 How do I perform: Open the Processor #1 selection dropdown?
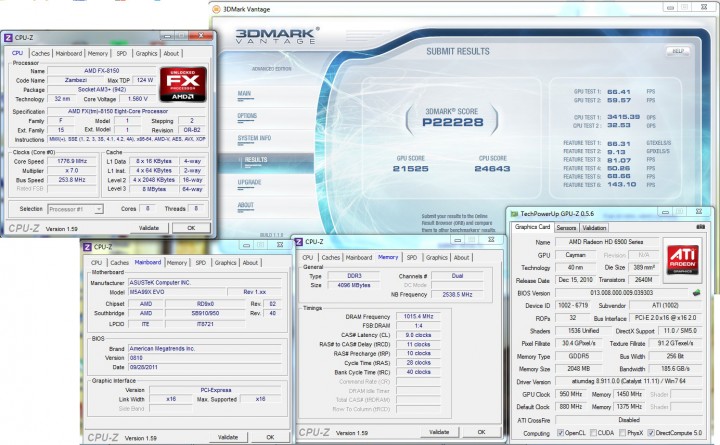pyautogui.click(x=76, y=209)
